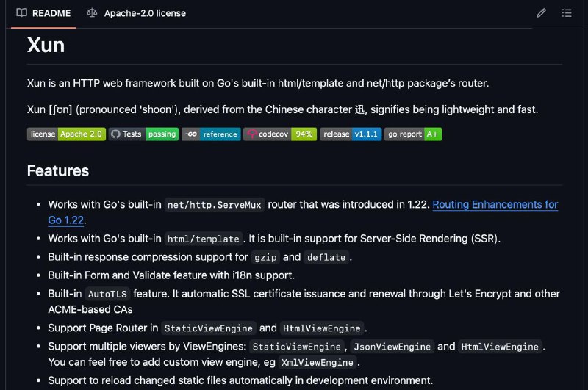Click the book icon beside README

point(22,13)
